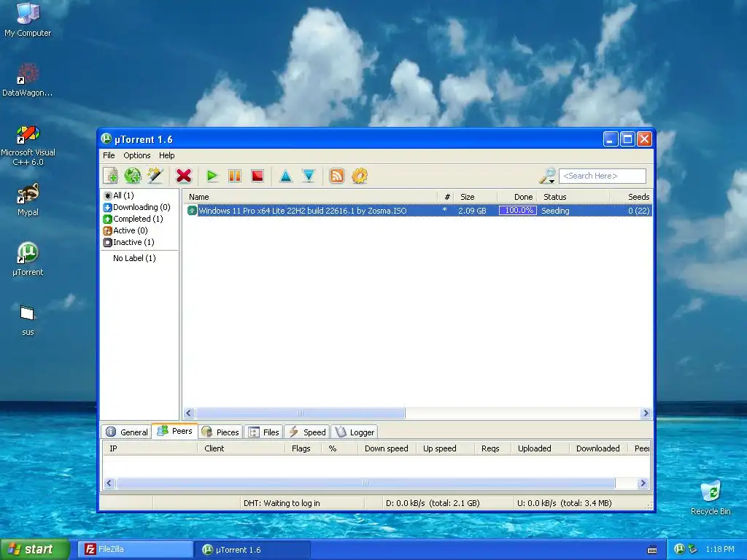Click left arrow of peers pane scrollbar

(109, 483)
